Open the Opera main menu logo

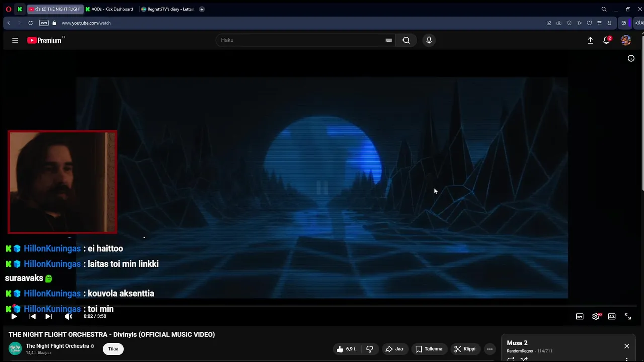coord(8,9)
